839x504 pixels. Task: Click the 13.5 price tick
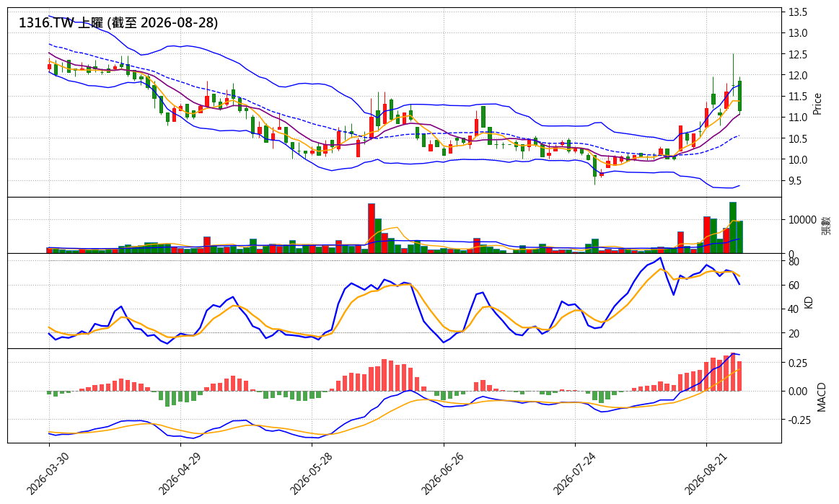pos(798,12)
